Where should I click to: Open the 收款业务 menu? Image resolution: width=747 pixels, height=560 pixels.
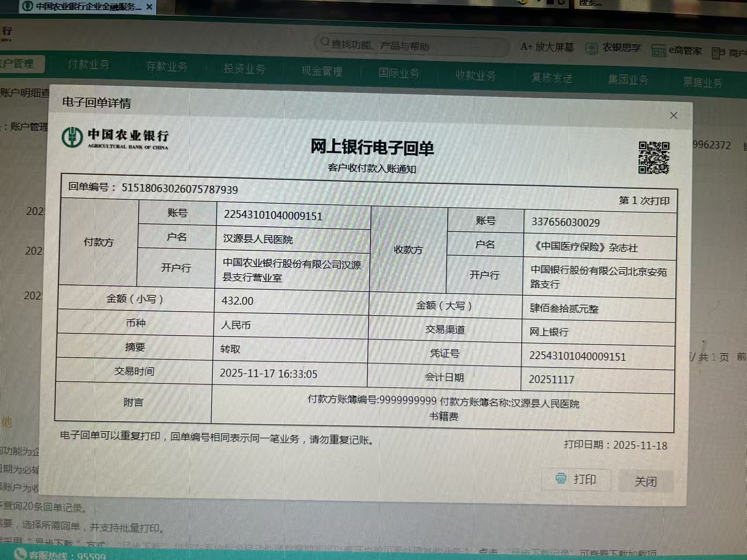pyautogui.click(x=475, y=75)
